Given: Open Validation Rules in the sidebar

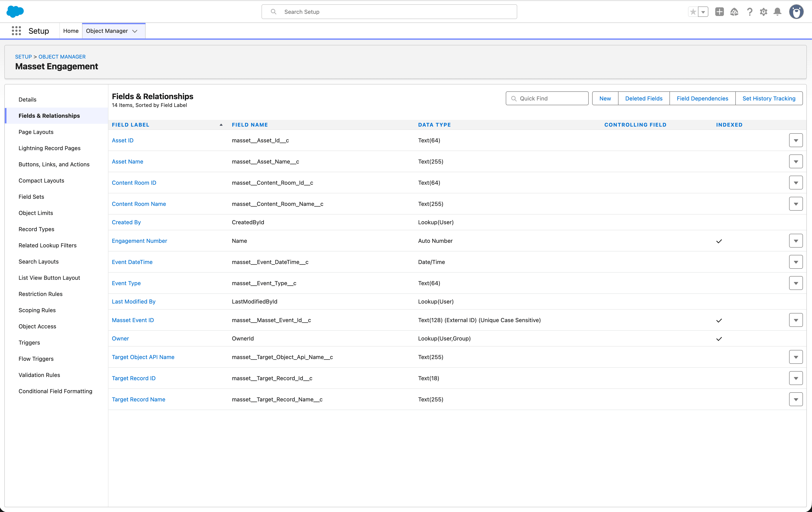Looking at the screenshot, I should [x=40, y=375].
